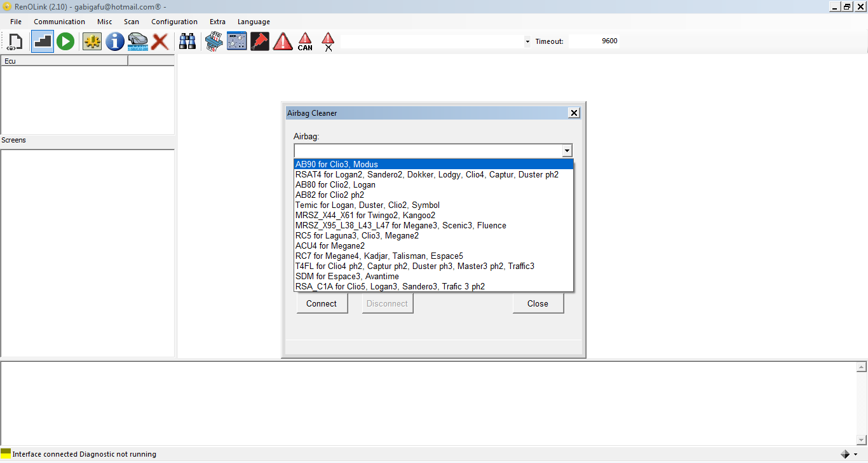Screen dimensions: 868x463
Task: Select T4FL for Clio4 ph2 option
Action: 434,266
